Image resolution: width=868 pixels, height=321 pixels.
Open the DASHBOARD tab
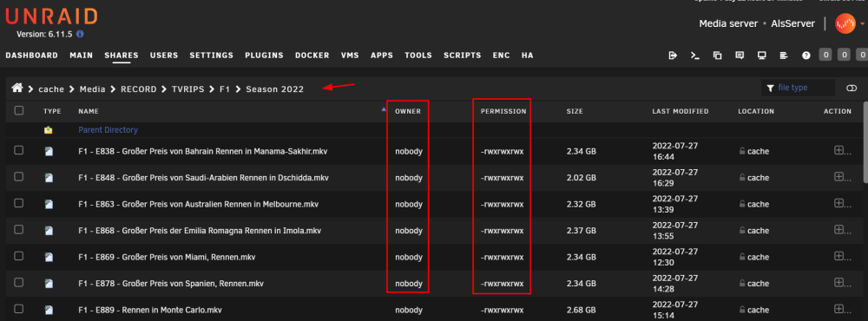31,56
